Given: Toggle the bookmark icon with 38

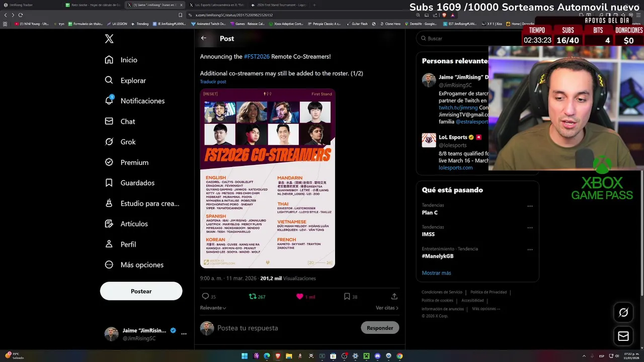Looking at the screenshot, I should tap(347, 297).
